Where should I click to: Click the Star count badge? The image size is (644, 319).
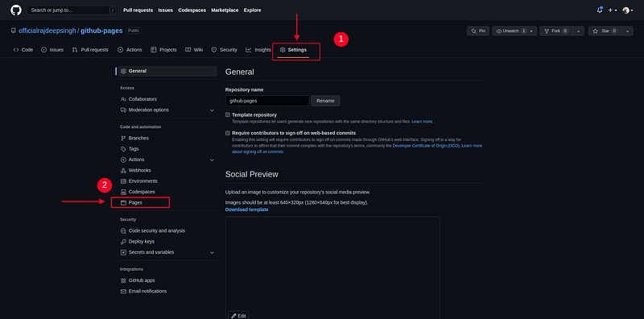click(x=614, y=31)
